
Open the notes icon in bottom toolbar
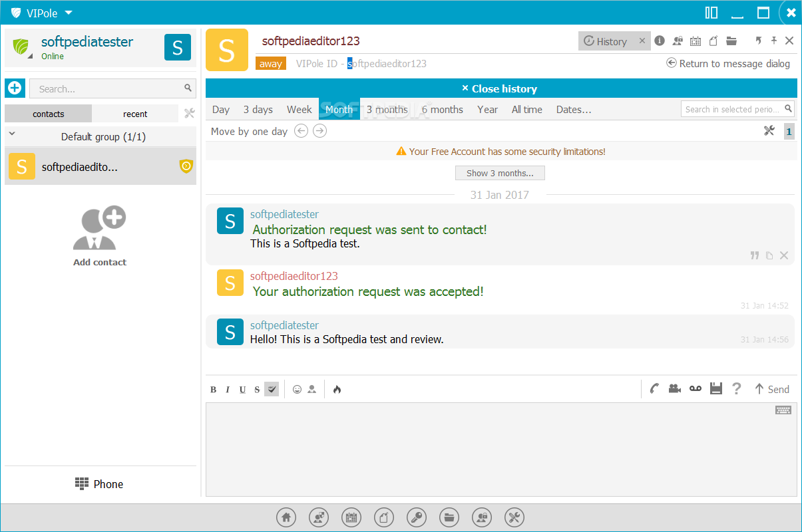[x=384, y=517]
